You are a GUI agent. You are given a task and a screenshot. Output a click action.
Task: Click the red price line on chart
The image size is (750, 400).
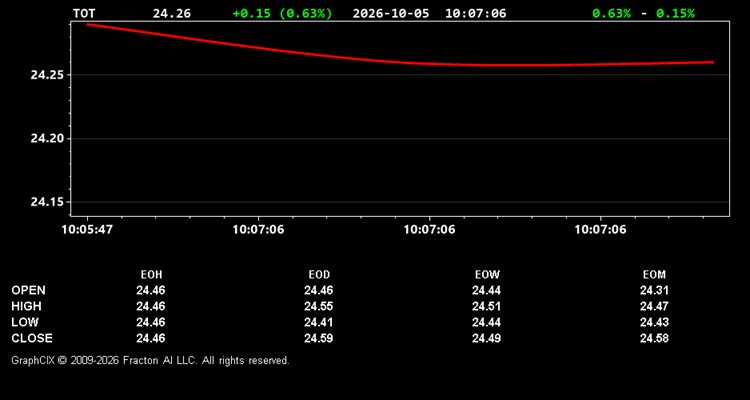[400, 63]
